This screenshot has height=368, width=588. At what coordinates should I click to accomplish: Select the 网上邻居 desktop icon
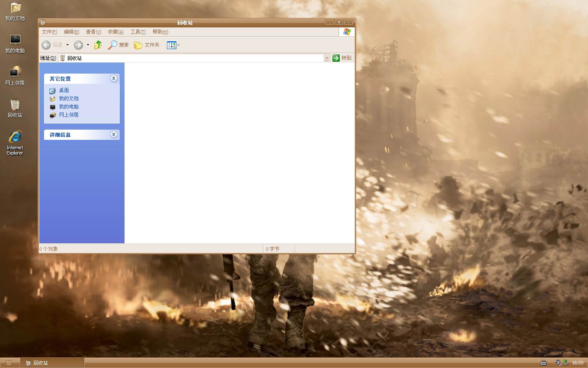point(15,76)
